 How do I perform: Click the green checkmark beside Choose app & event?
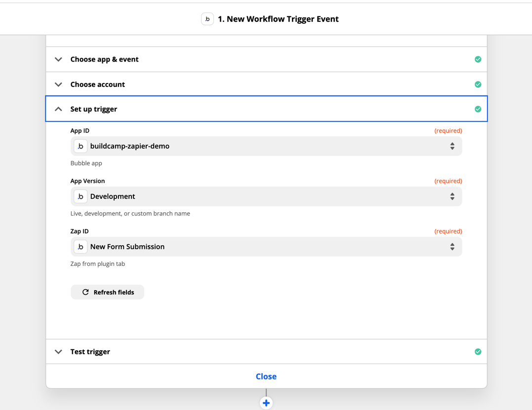tap(478, 59)
